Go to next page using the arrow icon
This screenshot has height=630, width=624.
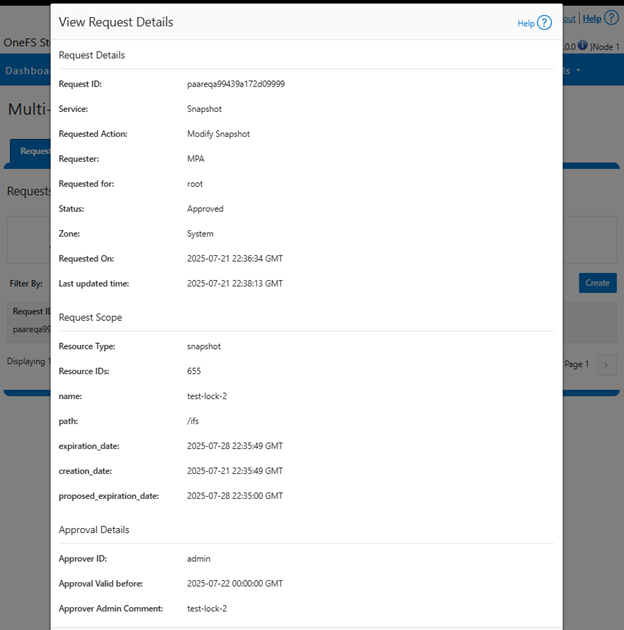(607, 365)
